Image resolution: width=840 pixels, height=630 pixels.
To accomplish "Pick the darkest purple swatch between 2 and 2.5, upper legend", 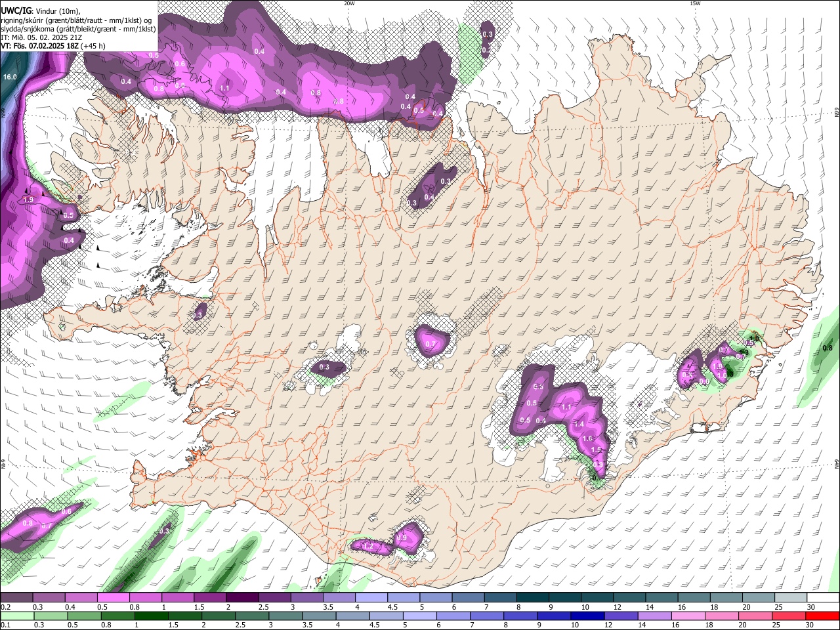I will click(242, 598).
